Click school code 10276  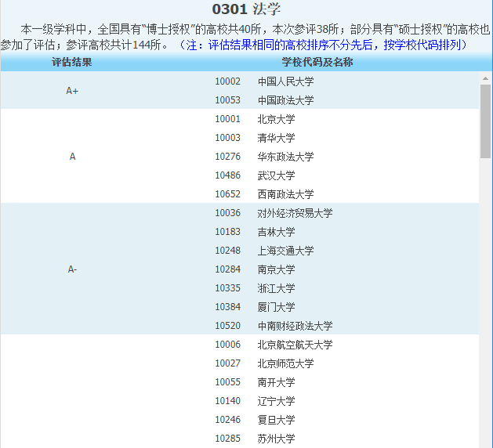pos(227,157)
